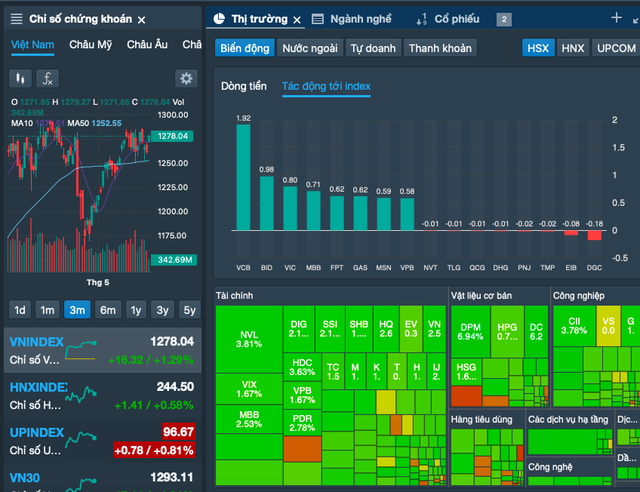Image resolution: width=640 pixels, height=492 pixels.
Task: Set chart range to 1d
Action: click(19, 309)
